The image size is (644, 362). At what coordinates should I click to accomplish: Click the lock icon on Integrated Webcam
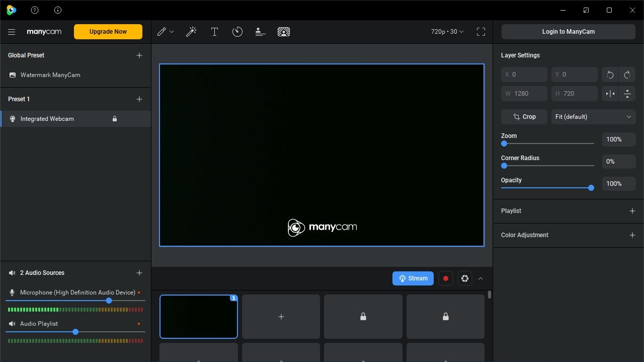tap(115, 119)
